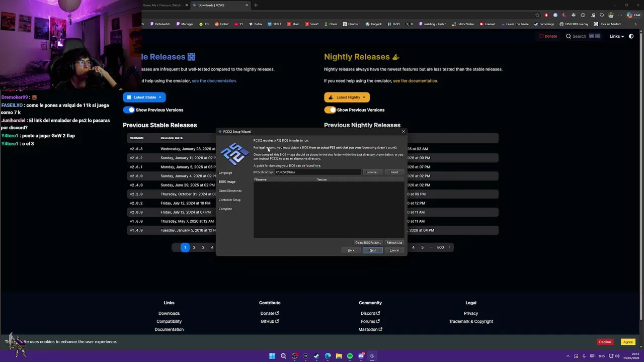Viewport: 644px width, 362px height.
Task: Open the Links dropdown menu
Action: 616,36
